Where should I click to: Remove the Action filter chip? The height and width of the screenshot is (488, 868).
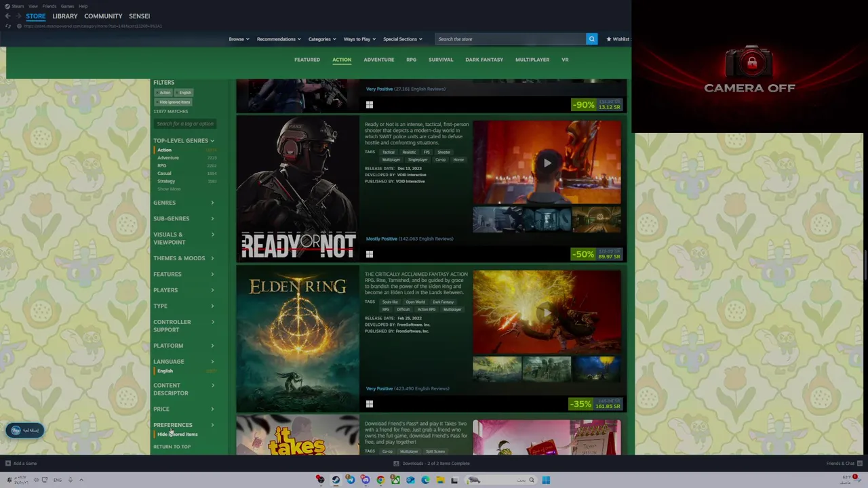(164, 92)
